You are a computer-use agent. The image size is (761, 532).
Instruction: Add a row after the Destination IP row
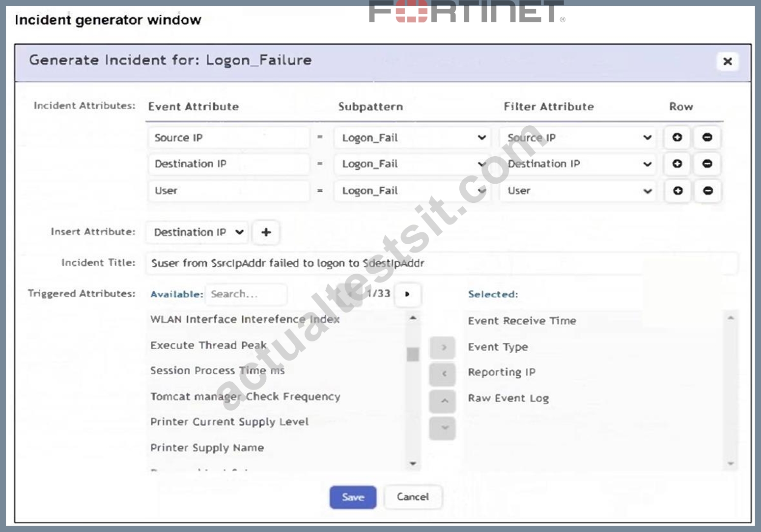(x=677, y=164)
